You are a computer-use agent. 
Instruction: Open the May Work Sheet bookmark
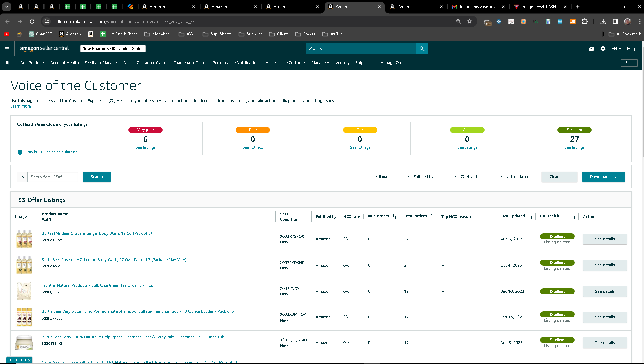119,34
